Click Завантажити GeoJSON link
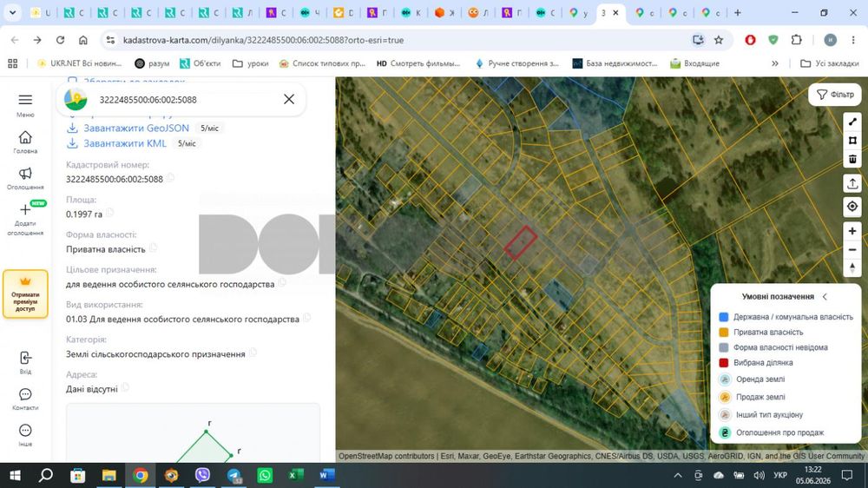 (136, 128)
